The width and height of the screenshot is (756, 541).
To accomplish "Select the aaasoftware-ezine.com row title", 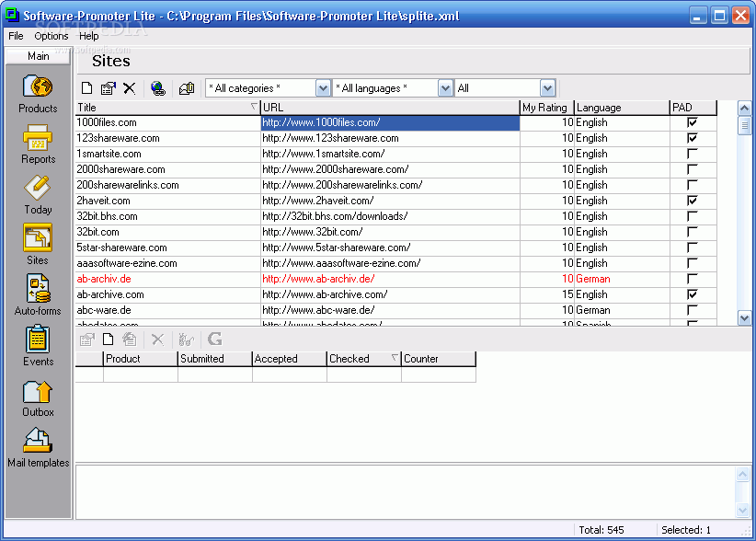I will coord(127,263).
